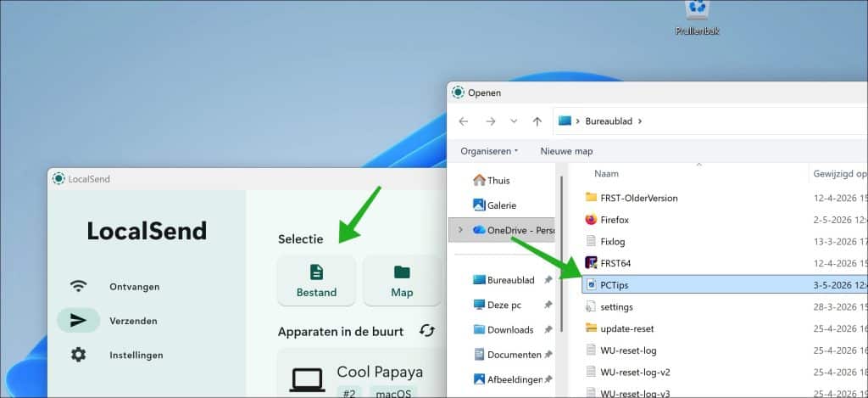Screen dimensions: 868x398
Task: Click the document icon on Bestand button
Action: 316,272
